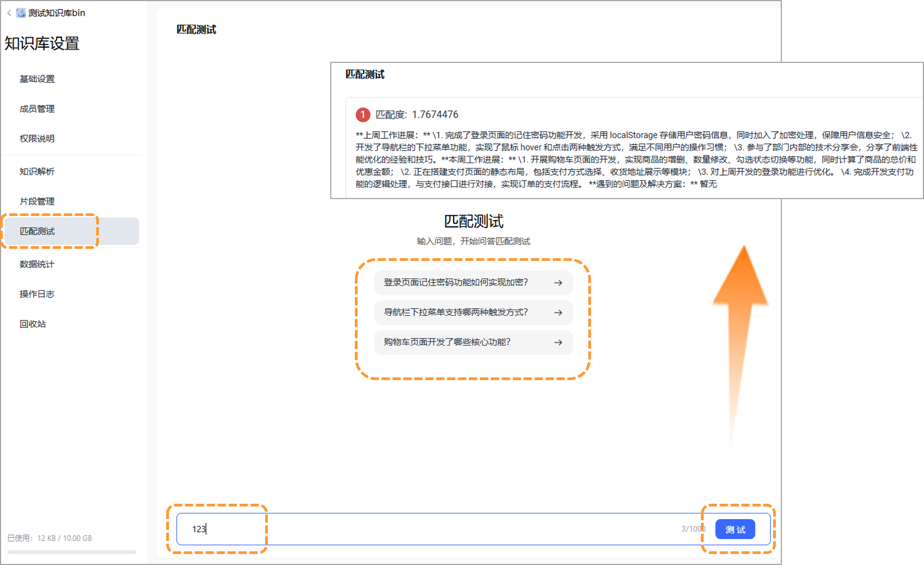The height and width of the screenshot is (565, 924).
Task: Select 片段管理 in the sidebar
Action: [37, 201]
